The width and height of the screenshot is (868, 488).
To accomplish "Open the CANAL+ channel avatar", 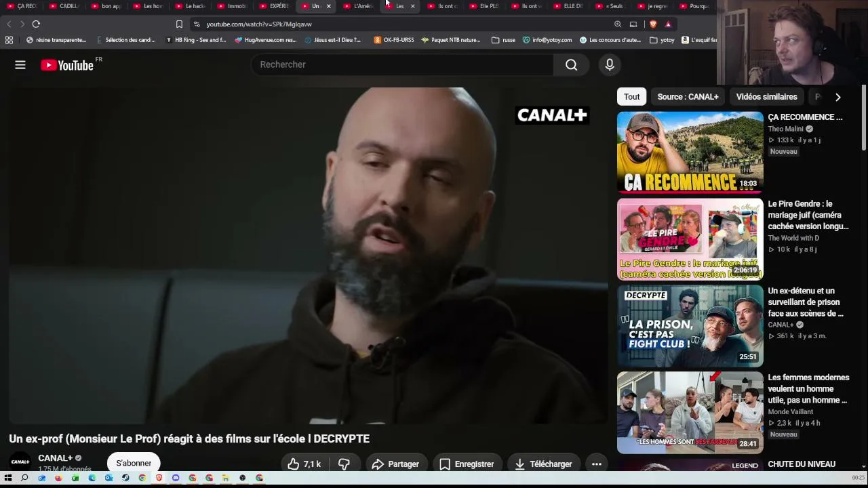I will pos(20,462).
